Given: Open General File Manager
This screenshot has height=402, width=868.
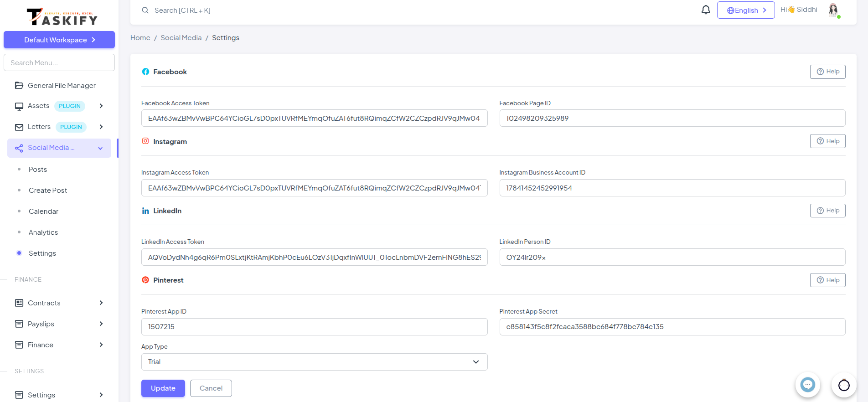Looking at the screenshot, I should point(62,86).
